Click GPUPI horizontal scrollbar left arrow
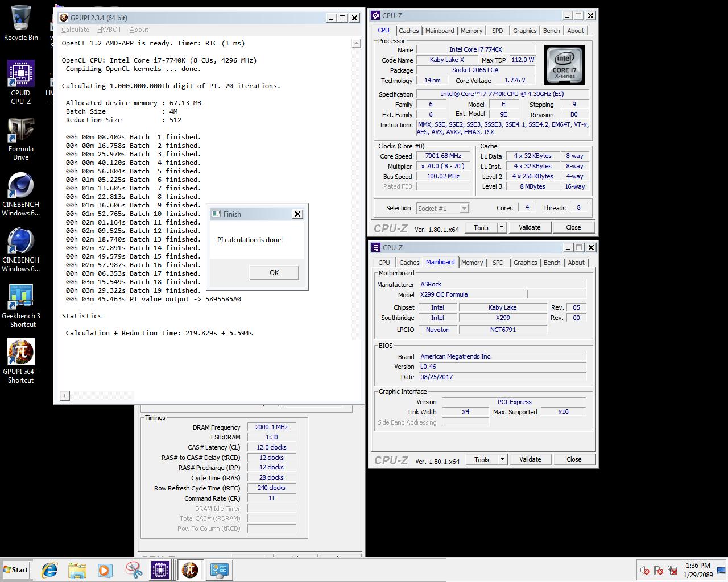The width and height of the screenshot is (728, 582). click(65, 396)
